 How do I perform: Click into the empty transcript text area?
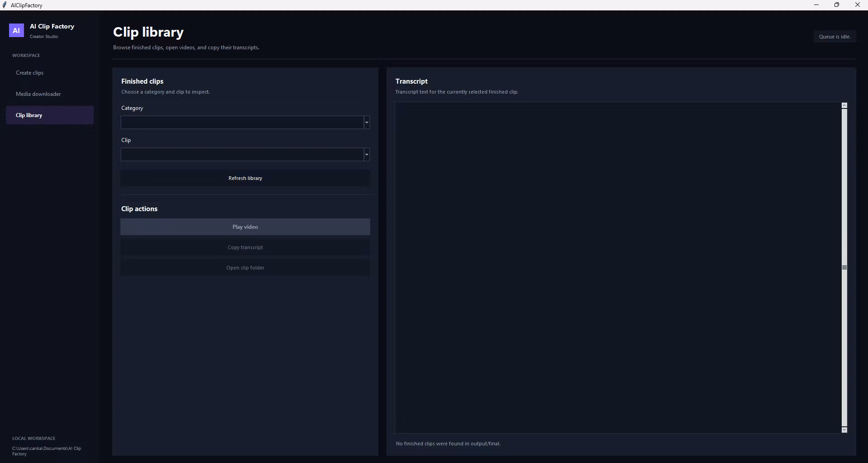coord(618,268)
